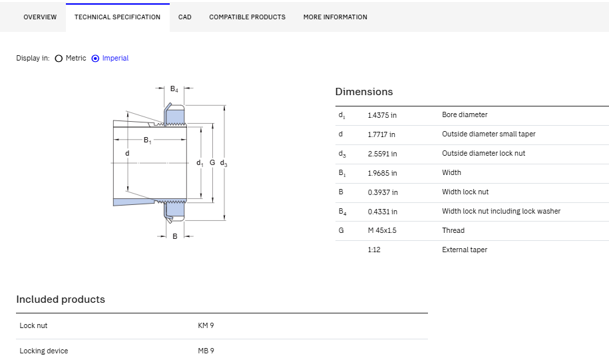Screen dimensions: 609x364
Task: Click the KM 9 lock nut designation
Action: click(206, 325)
